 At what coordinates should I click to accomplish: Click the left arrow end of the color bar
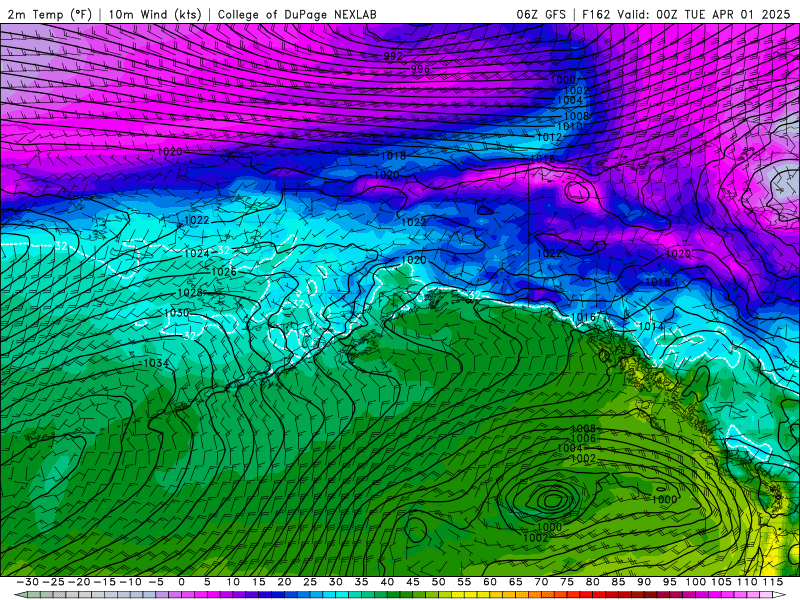19,595
